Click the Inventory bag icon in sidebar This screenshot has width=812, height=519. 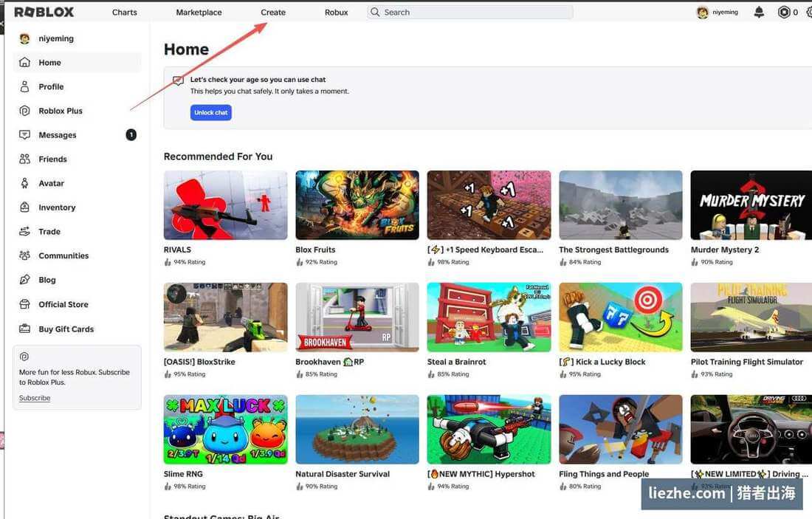pos(24,207)
